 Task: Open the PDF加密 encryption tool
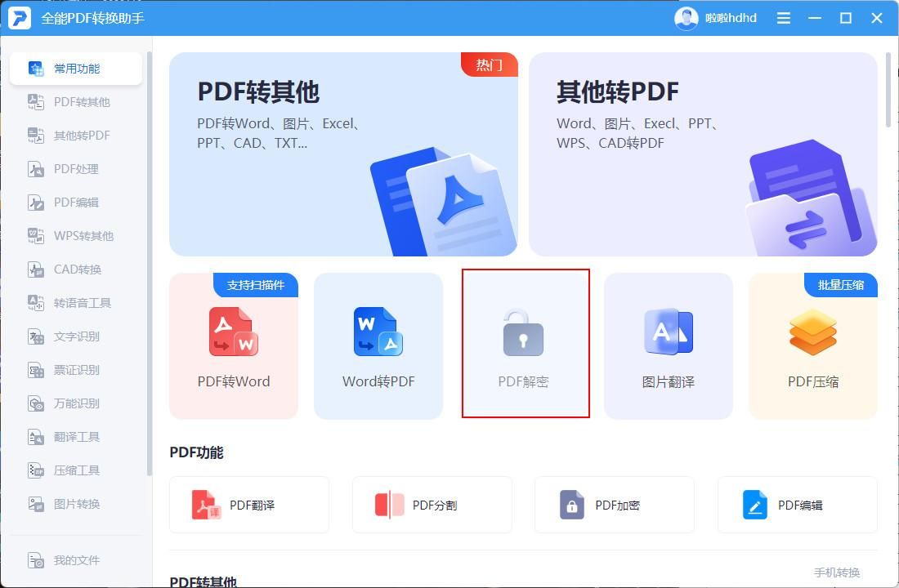click(615, 504)
